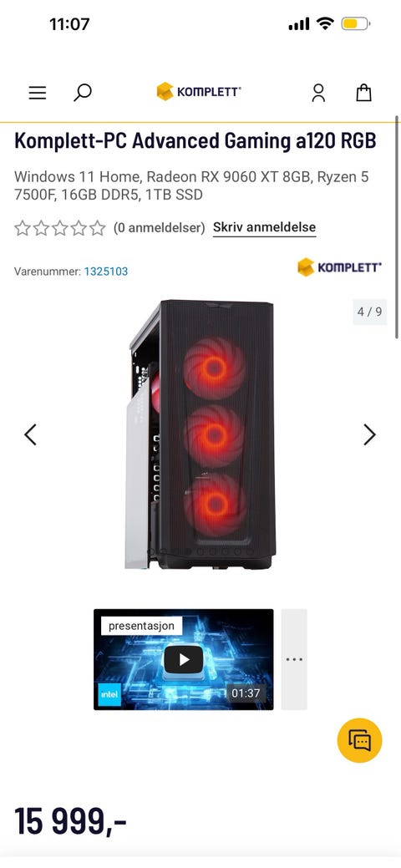Viewport: 401px width, 868px height.
Task: Open the user account icon
Action: (x=318, y=93)
